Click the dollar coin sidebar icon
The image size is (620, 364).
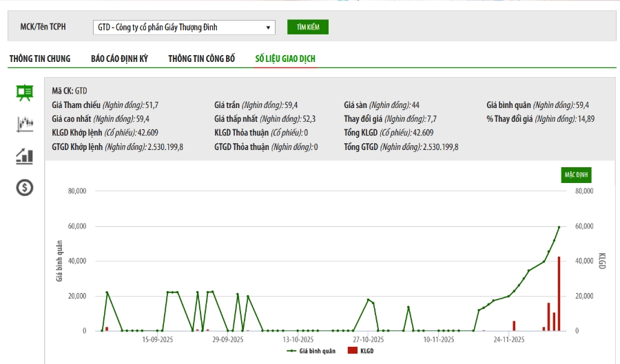tap(25, 187)
